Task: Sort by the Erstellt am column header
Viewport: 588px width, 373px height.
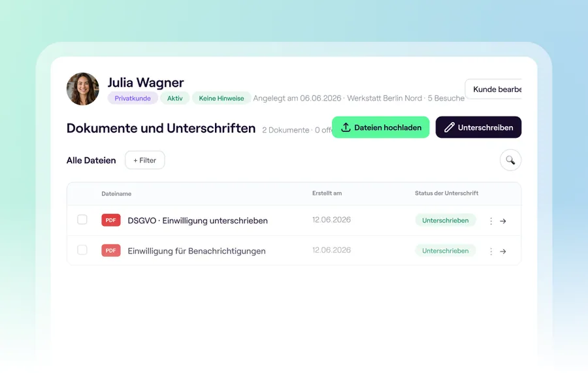Action: (327, 193)
